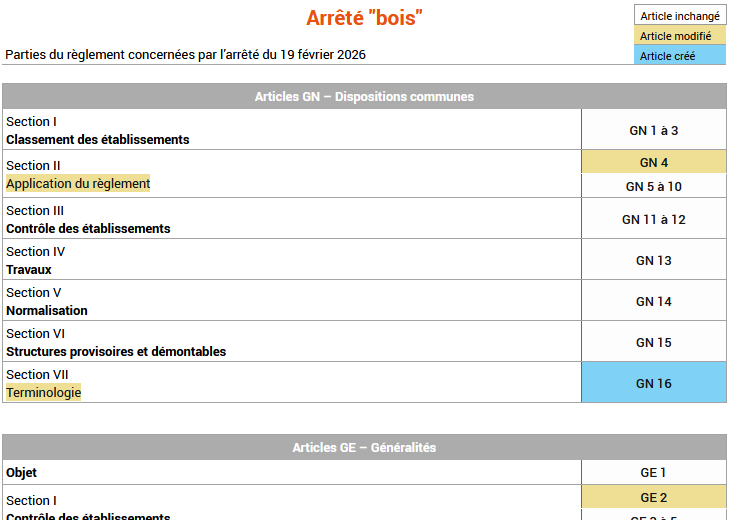
Task: Select the GE 1 article cell
Action: (653, 472)
